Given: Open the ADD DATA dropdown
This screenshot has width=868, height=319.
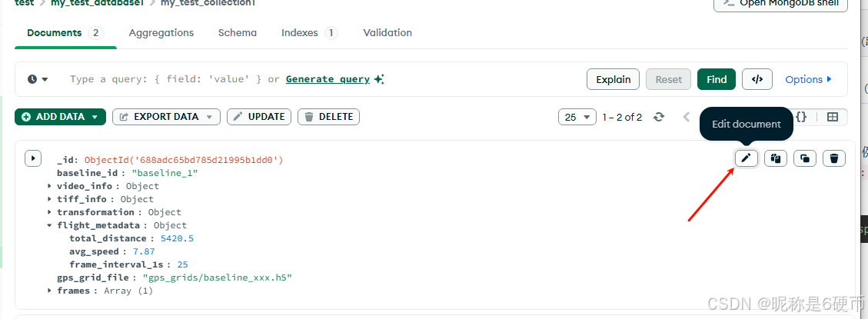Looking at the screenshot, I should [60, 117].
